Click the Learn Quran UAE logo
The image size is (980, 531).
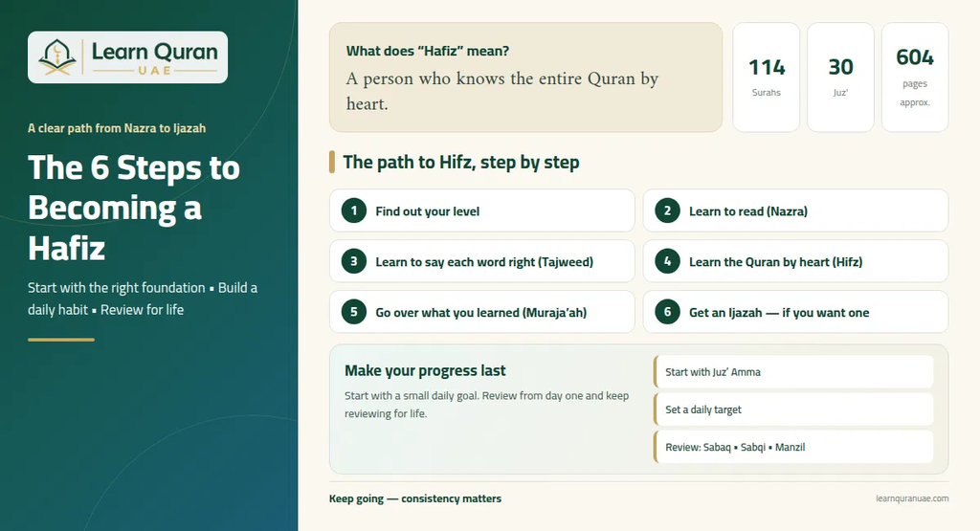click(127, 57)
